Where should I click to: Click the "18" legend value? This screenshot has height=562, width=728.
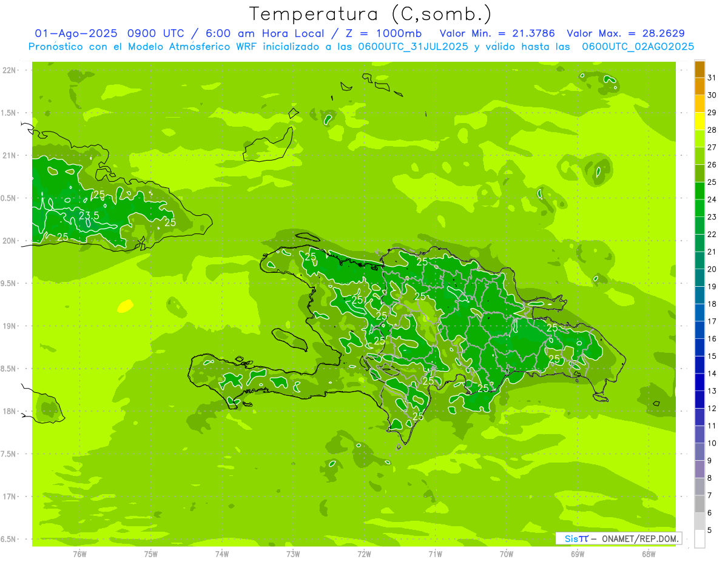tap(712, 304)
